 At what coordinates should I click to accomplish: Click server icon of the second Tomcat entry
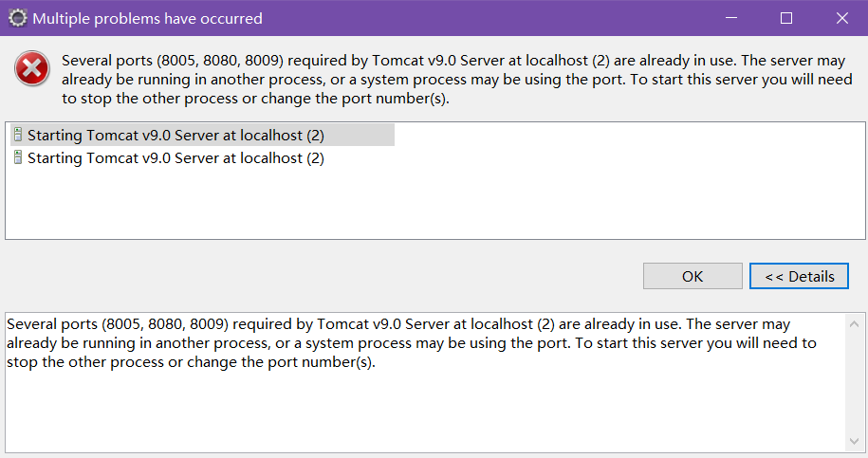coord(18,157)
